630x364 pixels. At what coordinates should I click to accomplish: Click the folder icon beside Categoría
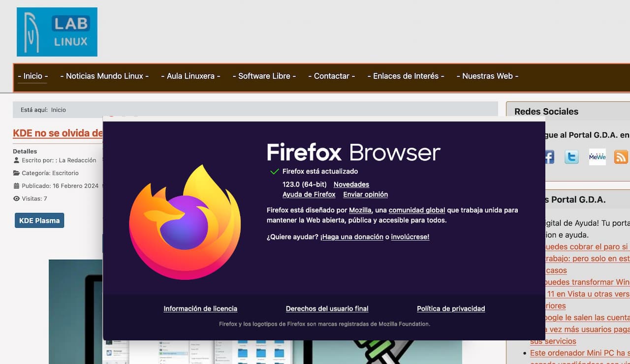pyautogui.click(x=17, y=173)
